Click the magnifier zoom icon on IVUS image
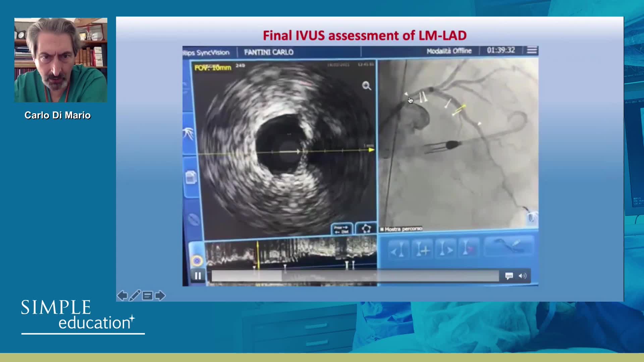 point(366,86)
